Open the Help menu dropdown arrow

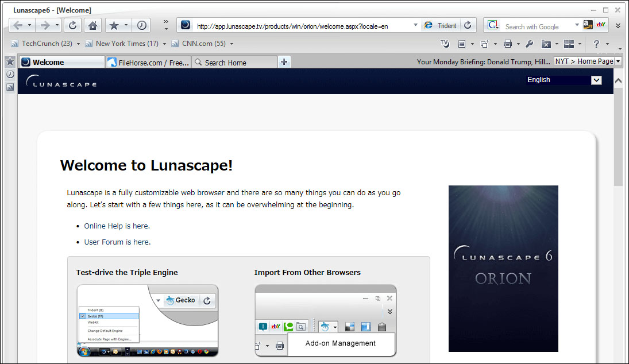pyautogui.click(x=607, y=44)
